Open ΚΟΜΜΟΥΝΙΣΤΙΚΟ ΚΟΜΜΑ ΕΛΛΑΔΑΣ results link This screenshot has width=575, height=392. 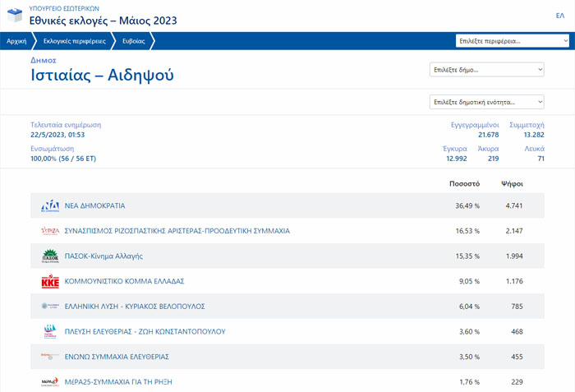point(124,282)
